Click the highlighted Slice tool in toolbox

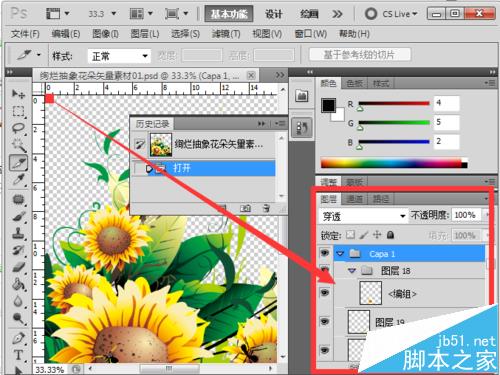pos(18,163)
